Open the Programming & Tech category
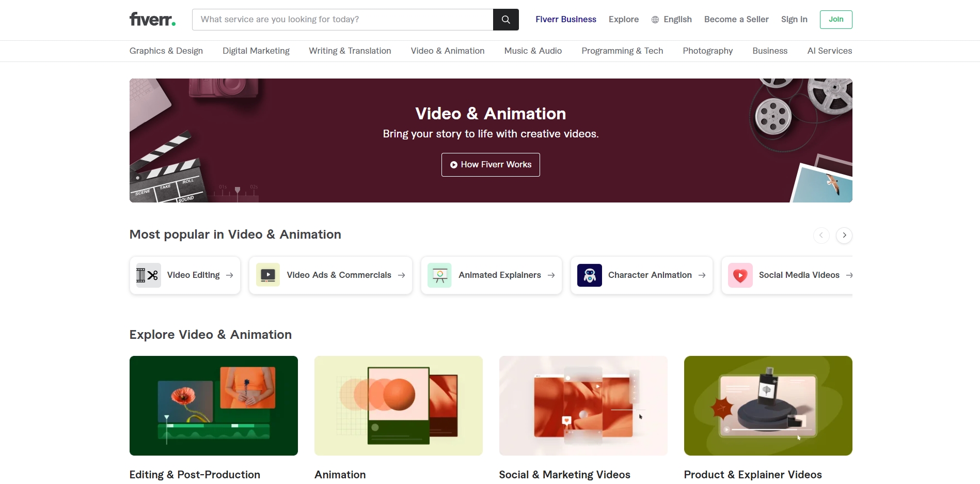 (x=622, y=51)
